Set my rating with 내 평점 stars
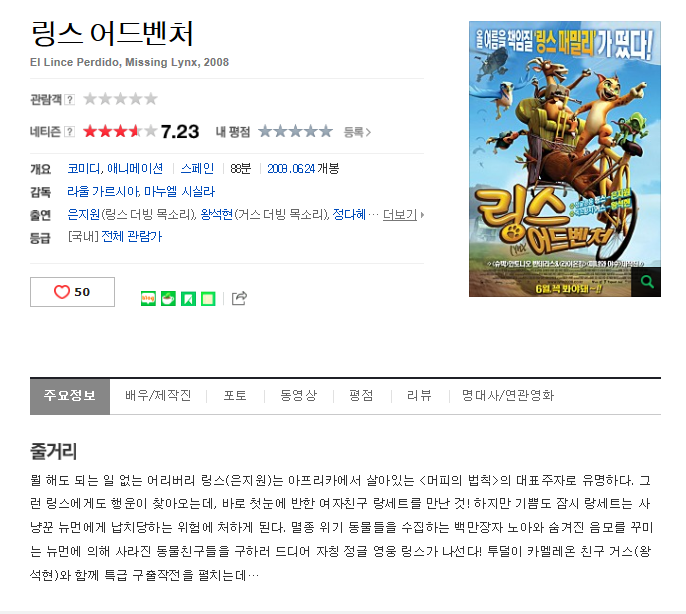This screenshot has height=614, width=686. pos(295,131)
